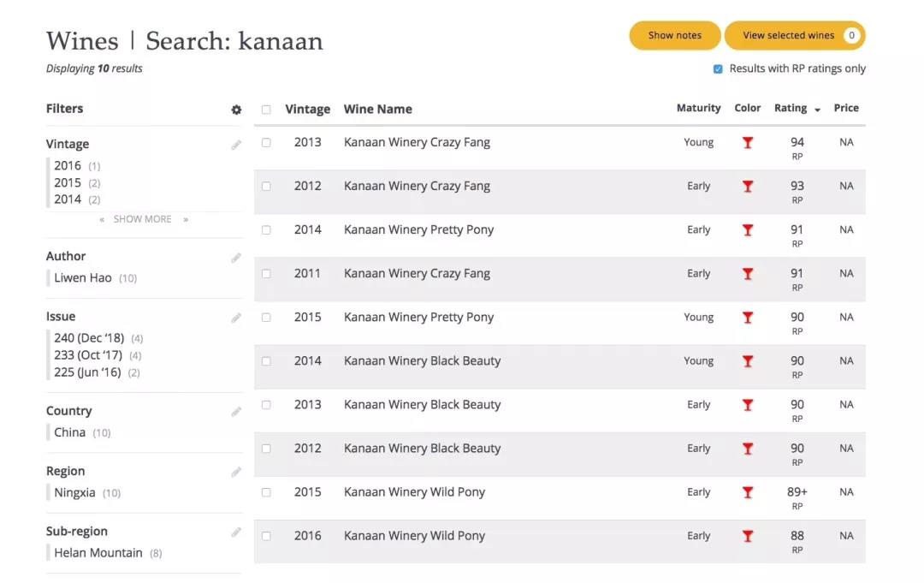Click red wine glass icon for 2014 Black Beauty

tap(747, 360)
